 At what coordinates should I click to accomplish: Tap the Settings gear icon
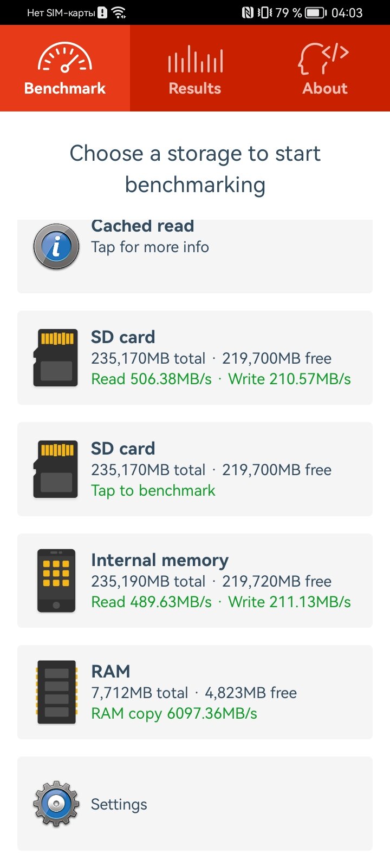(56, 804)
